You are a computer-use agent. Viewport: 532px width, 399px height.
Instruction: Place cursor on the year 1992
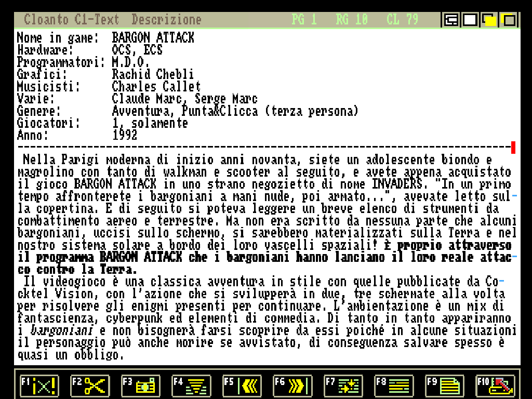pyautogui.click(x=125, y=136)
